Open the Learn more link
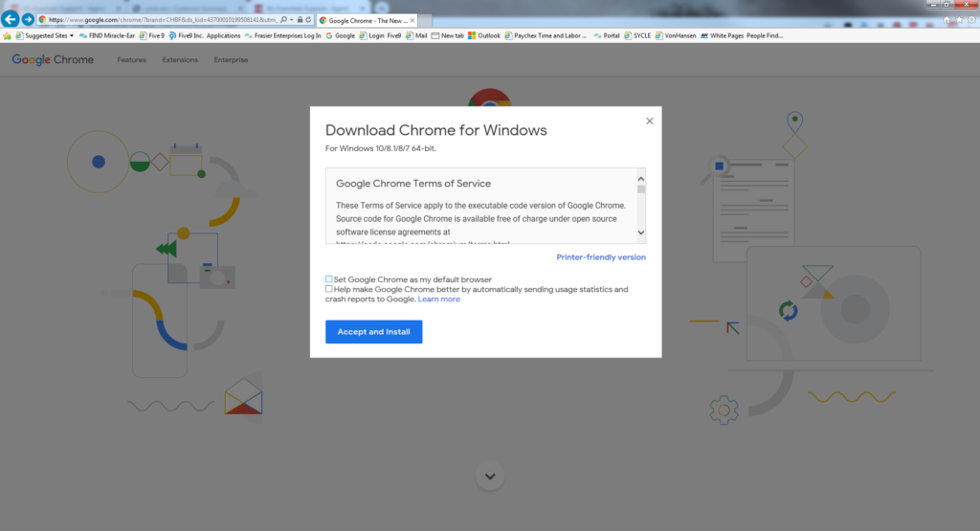The height and width of the screenshot is (531, 980). click(x=438, y=299)
